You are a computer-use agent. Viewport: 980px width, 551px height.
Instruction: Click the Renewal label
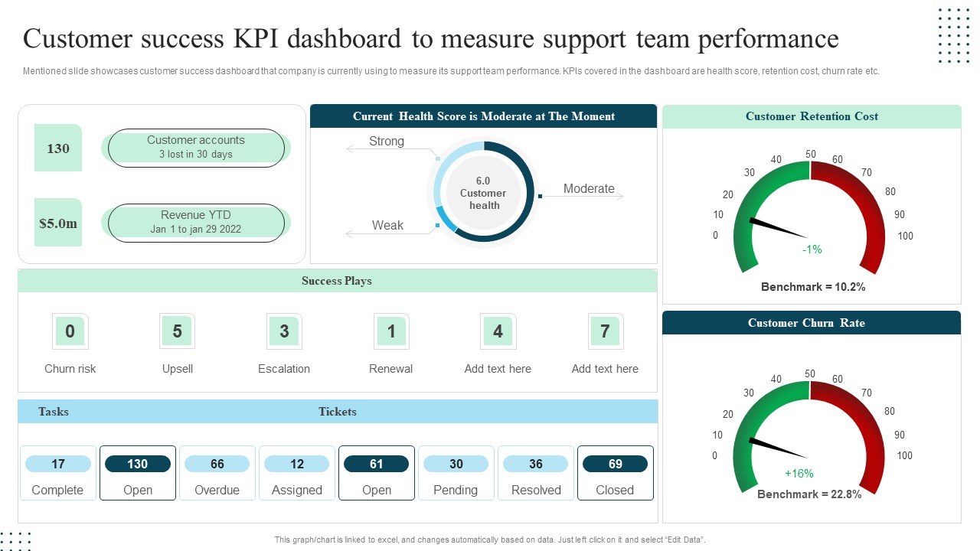(391, 369)
